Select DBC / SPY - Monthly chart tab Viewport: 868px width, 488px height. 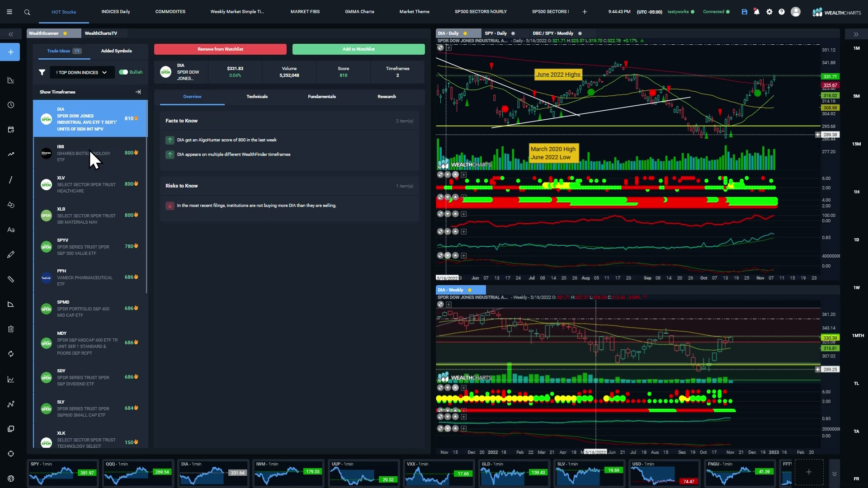(557, 33)
